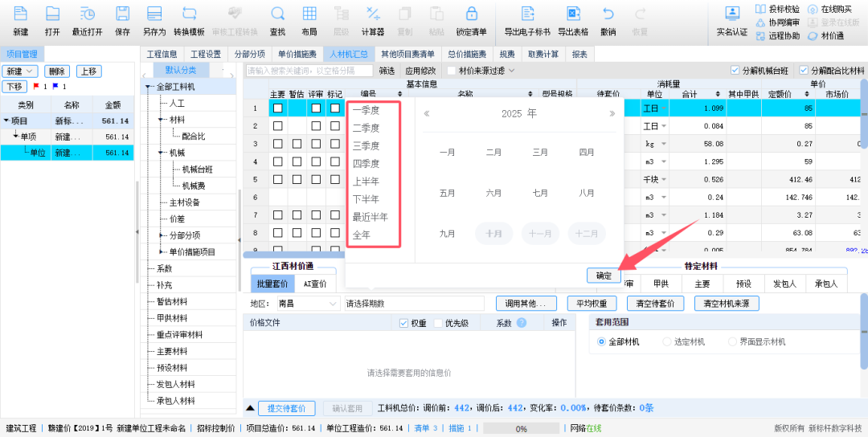Click 平均权重 button

[x=592, y=304]
